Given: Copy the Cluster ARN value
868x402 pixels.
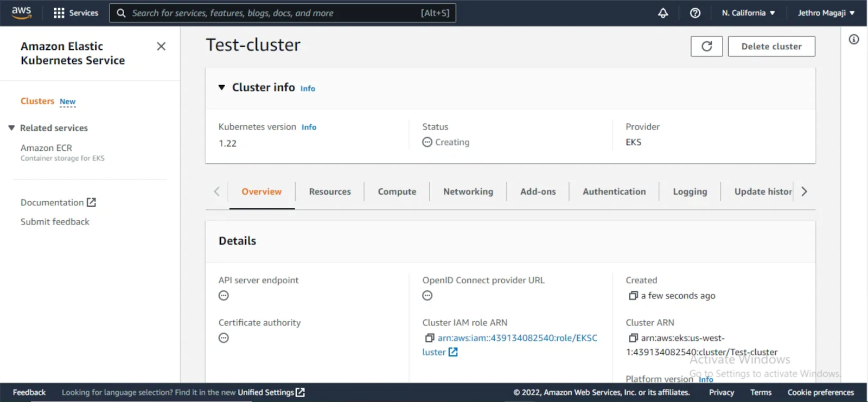Looking at the screenshot, I should [633, 338].
